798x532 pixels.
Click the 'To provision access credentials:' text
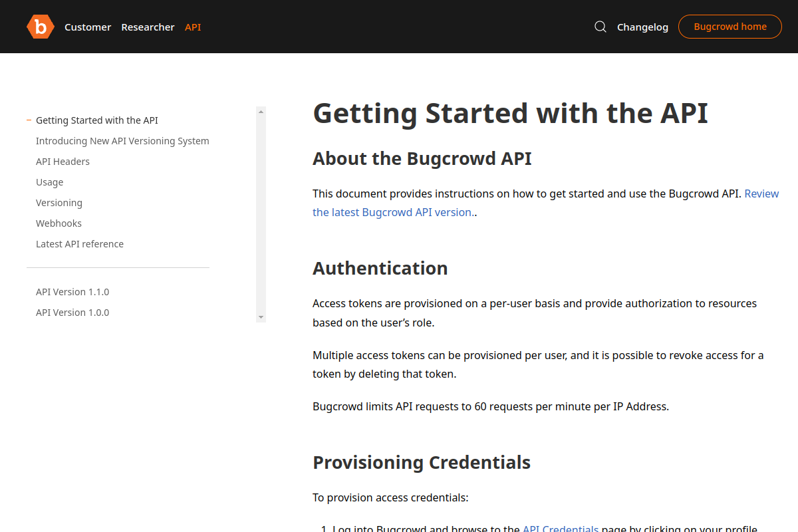[x=390, y=497]
